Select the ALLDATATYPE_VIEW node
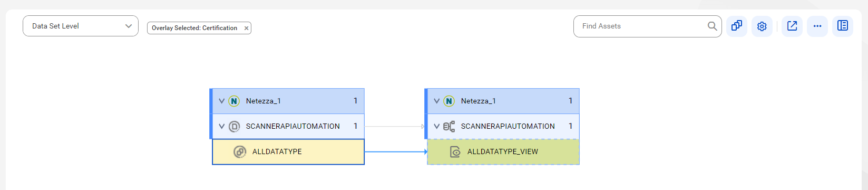Image resolution: width=868 pixels, height=190 pixels. point(503,152)
